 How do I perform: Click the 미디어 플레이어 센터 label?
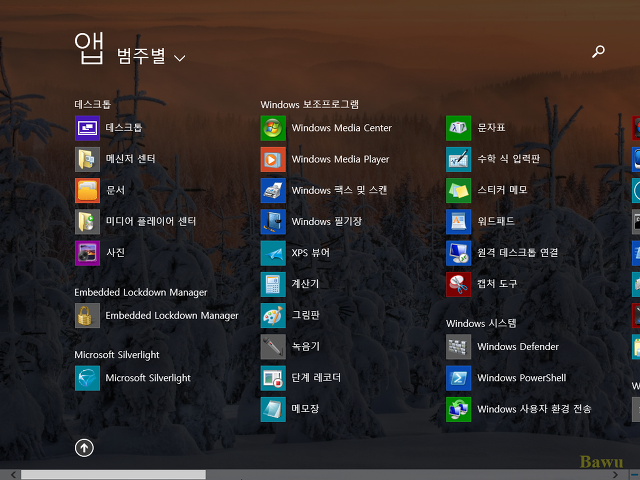click(x=151, y=222)
